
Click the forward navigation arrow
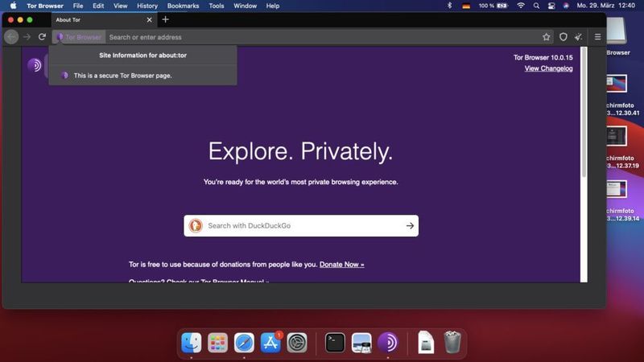click(27, 37)
